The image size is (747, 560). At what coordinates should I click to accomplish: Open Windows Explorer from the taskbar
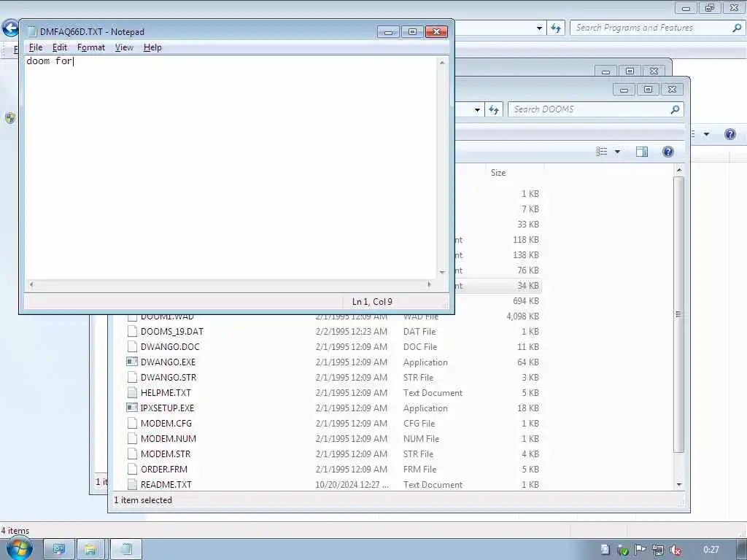point(90,550)
